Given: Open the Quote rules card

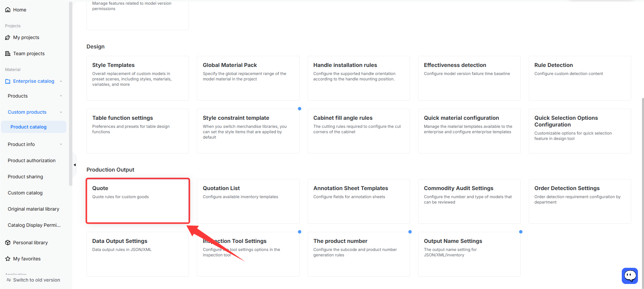Looking at the screenshot, I should click(138, 201).
